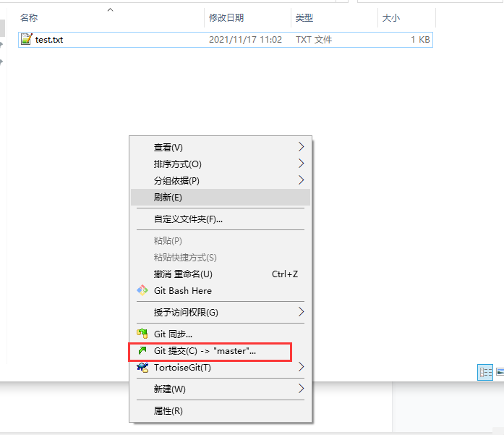Viewport: 504px width, 435px height.
Task: Click the TXT 文件 type cell
Action: [x=314, y=40]
